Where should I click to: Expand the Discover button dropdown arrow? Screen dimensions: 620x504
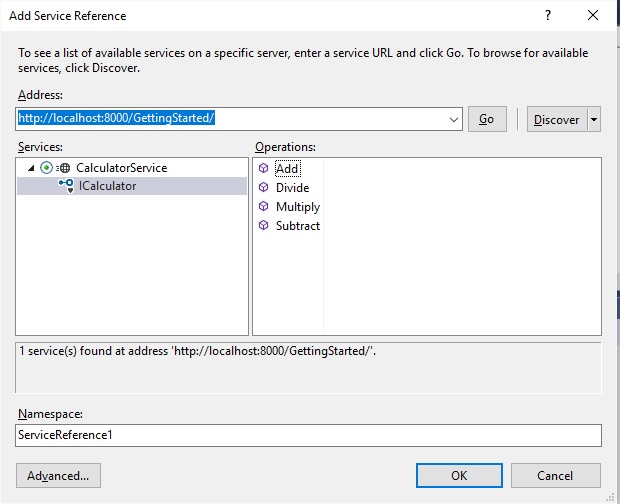coord(594,119)
